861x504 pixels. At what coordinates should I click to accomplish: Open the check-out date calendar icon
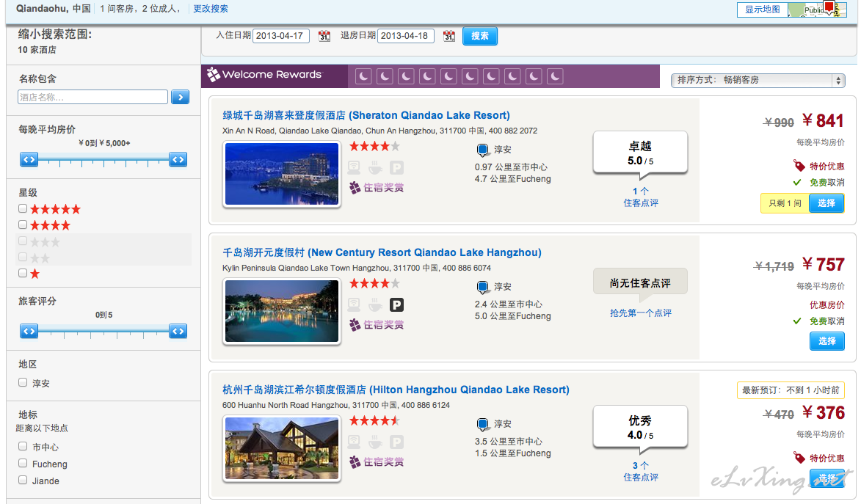449,36
